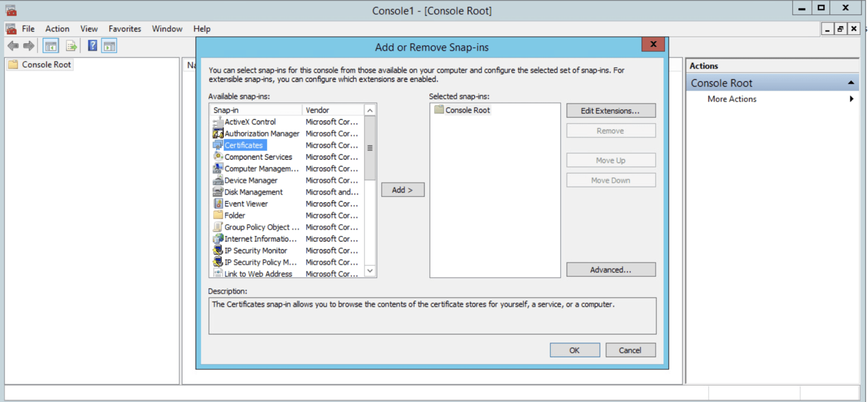Expand the More Actions submenu arrow

[x=851, y=99]
